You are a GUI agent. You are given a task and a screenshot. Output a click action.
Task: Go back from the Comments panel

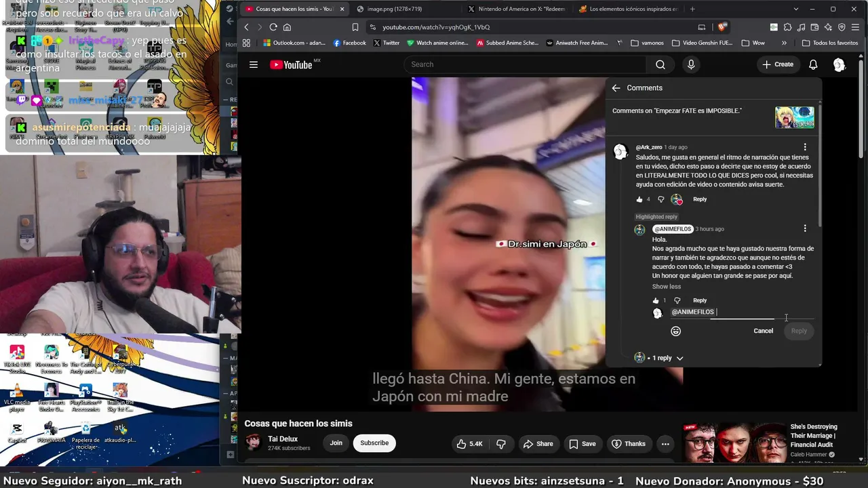point(616,88)
